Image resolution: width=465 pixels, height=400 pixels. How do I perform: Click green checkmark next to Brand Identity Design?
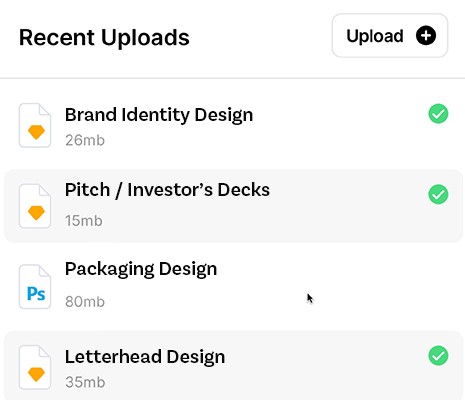pyautogui.click(x=438, y=114)
